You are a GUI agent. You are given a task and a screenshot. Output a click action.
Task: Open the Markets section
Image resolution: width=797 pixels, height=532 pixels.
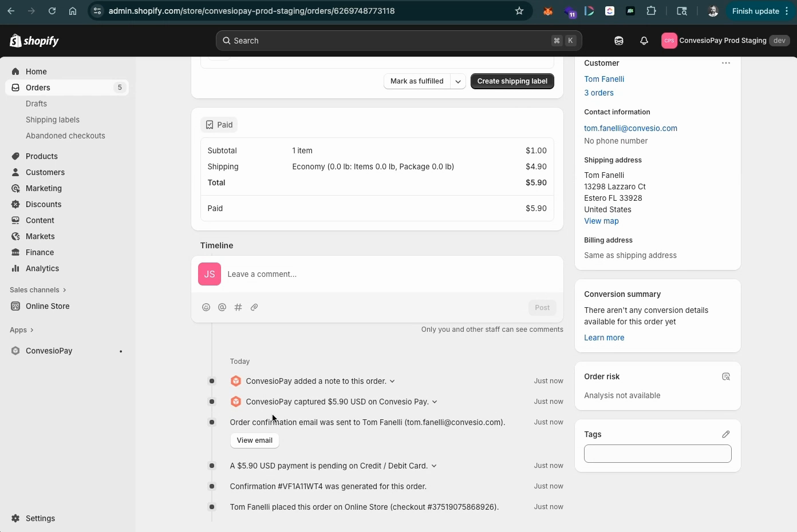point(40,236)
